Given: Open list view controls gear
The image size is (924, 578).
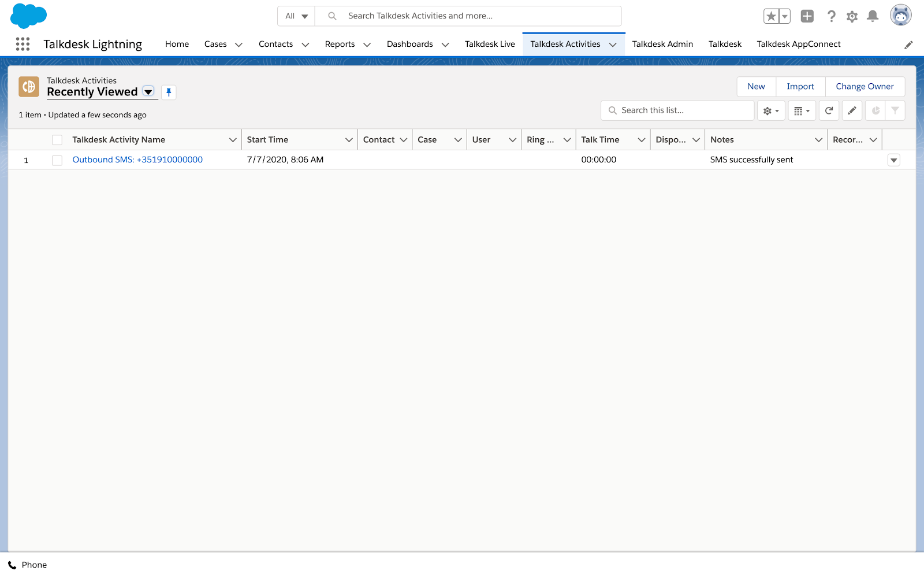Looking at the screenshot, I should click(771, 110).
